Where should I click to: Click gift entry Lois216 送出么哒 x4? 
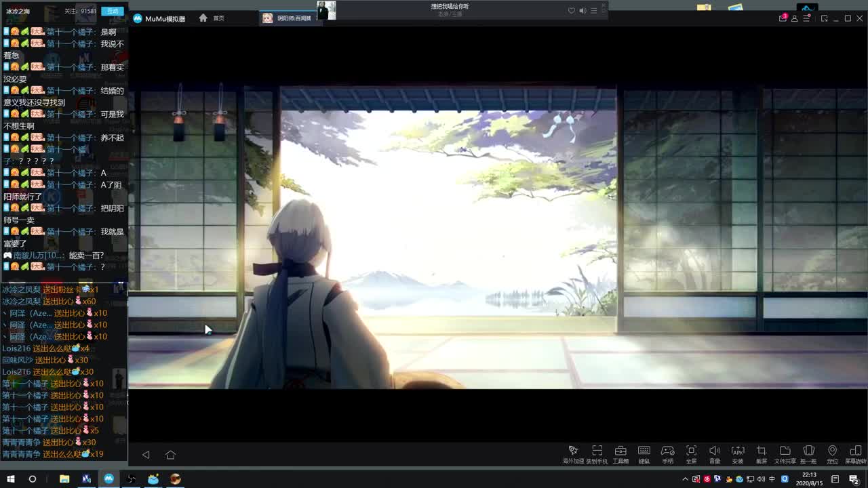(x=45, y=348)
